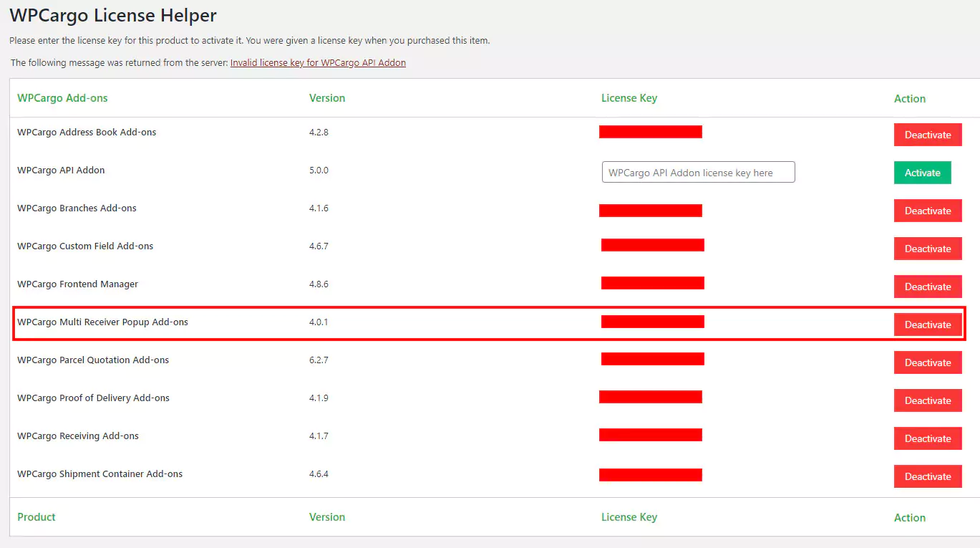980x548 pixels.
Task: Click the redacted license key for Shipment Container
Action: coord(650,475)
